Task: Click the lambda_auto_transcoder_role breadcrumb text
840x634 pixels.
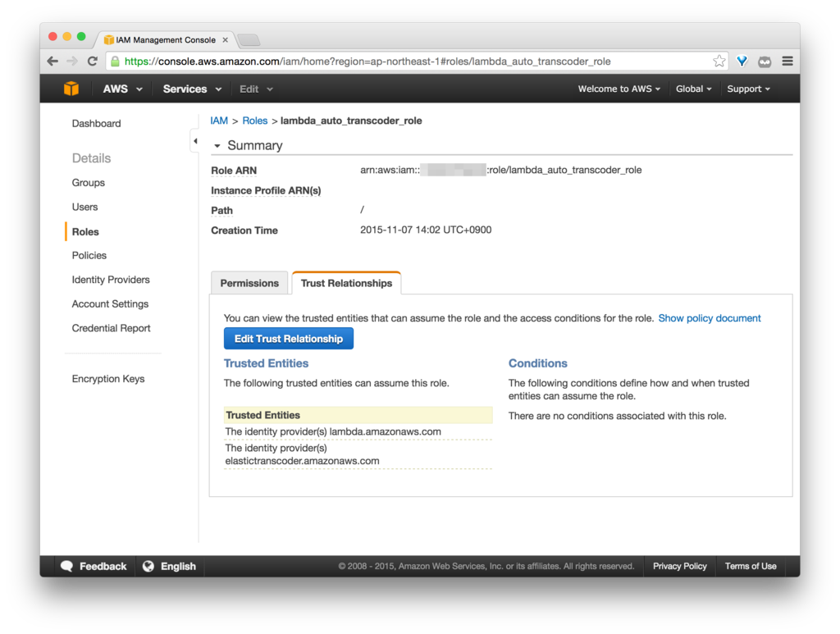Action: [351, 121]
